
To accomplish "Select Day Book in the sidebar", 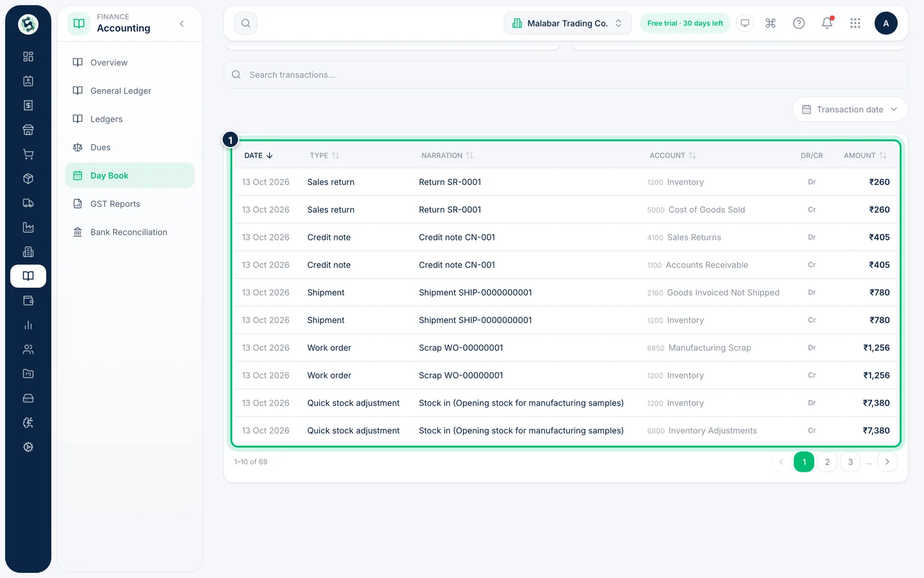I will (129, 175).
